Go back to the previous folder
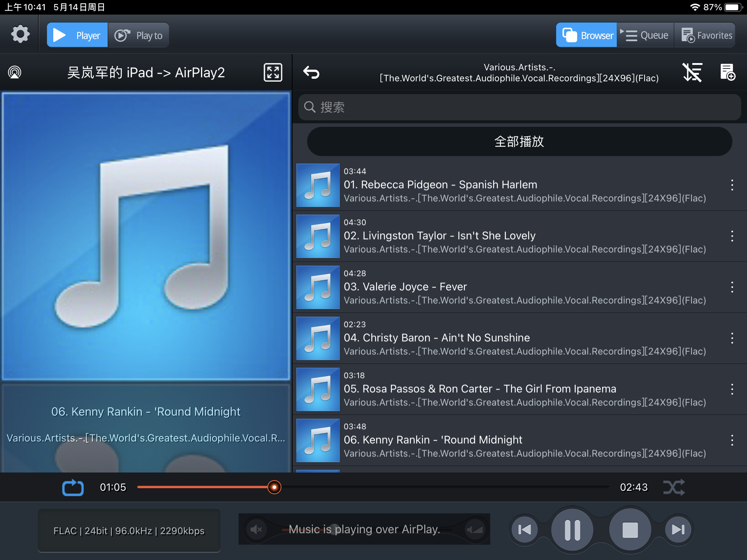 click(311, 72)
